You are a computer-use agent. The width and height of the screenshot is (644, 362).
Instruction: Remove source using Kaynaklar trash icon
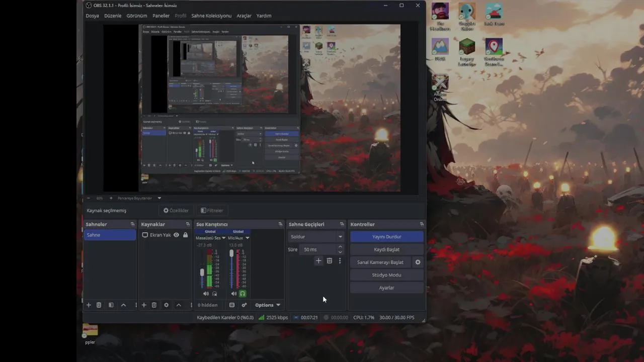click(154, 305)
